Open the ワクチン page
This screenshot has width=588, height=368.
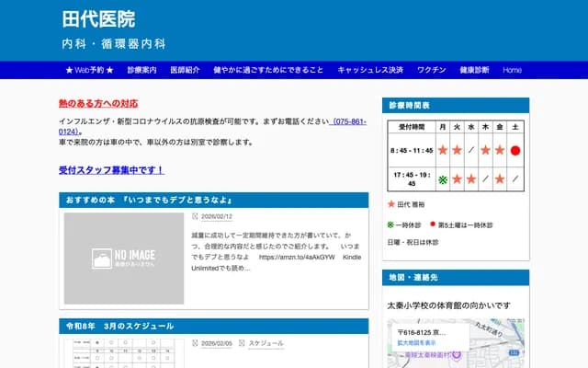432,70
